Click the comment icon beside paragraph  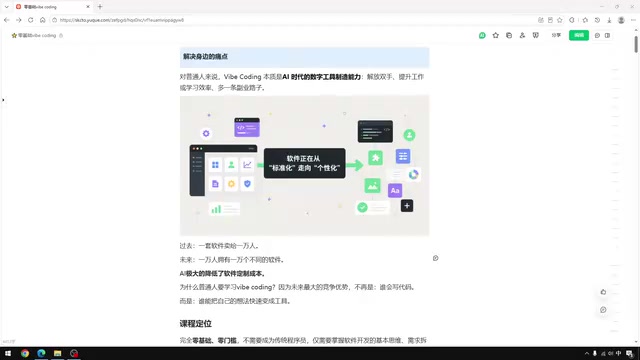click(436, 258)
